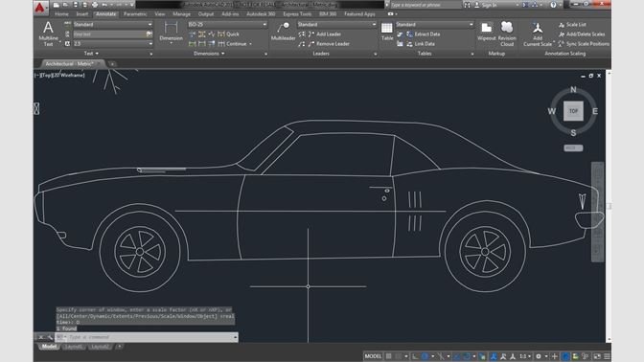The width and height of the screenshot is (644, 362).
Task: Toggle object snap in the status bar
Action: point(467,356)
